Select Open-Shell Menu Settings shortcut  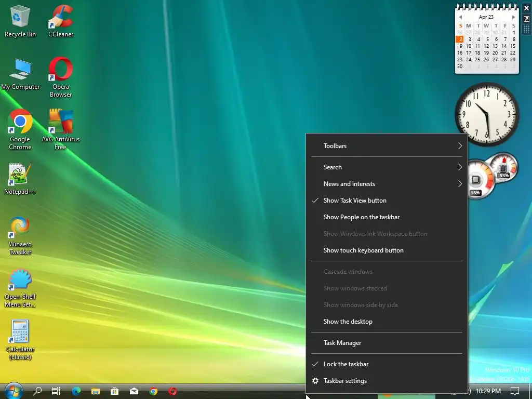click(20, 288)
